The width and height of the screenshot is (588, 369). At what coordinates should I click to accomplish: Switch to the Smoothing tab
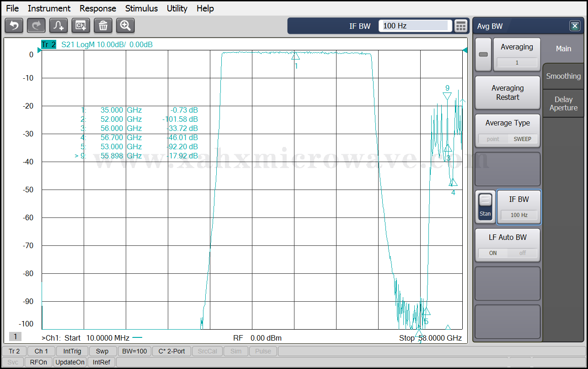click(x=563, y=76)
